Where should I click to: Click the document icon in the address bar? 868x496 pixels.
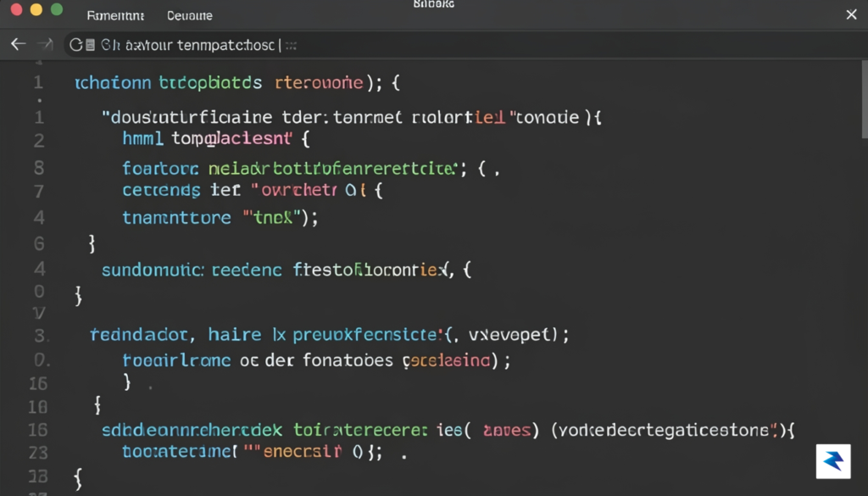[90, 46]
